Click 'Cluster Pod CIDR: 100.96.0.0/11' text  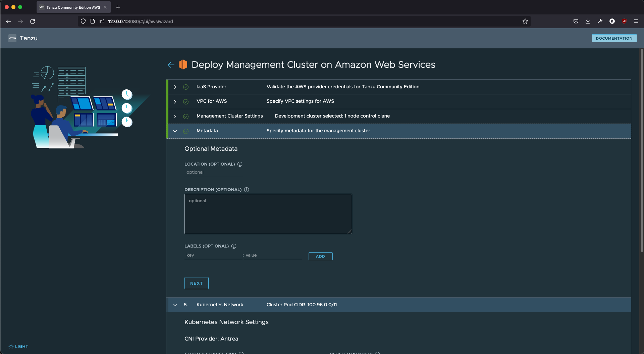pyautogui.click(x=302, y=305)
